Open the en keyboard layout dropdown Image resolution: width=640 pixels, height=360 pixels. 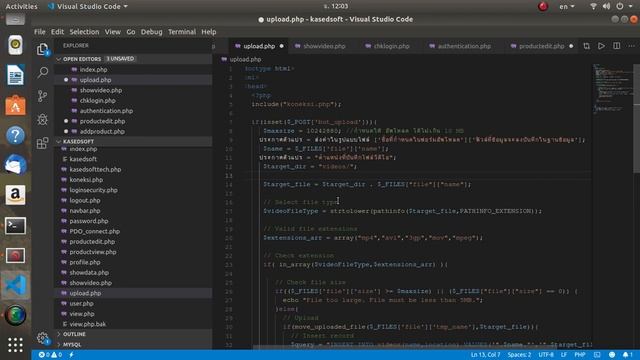click(x=567, y=6)
